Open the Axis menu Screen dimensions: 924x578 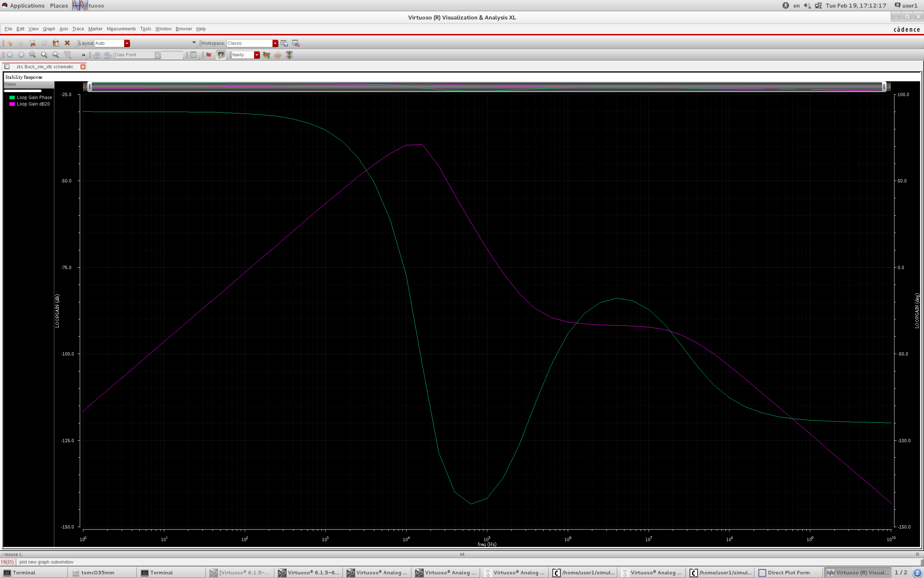coord(64,29)
